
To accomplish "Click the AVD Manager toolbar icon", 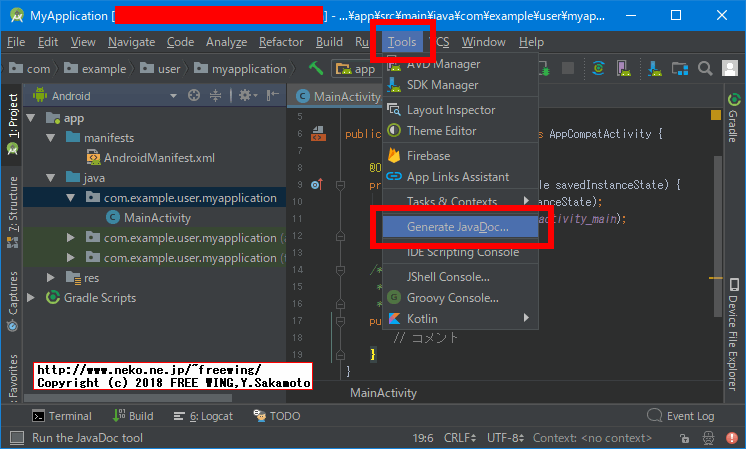I will tap(623, 68).
